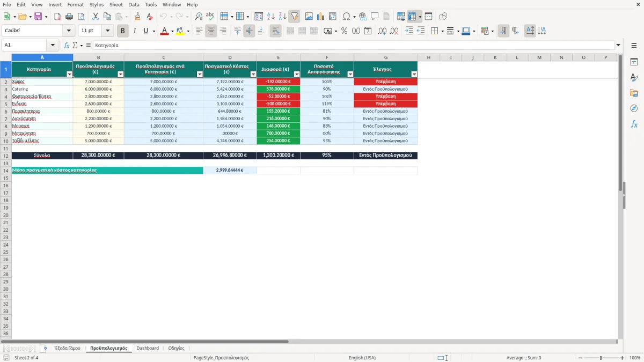644x362 pixels.
Task: Open the Data menu
Action: tap(134, 4)
